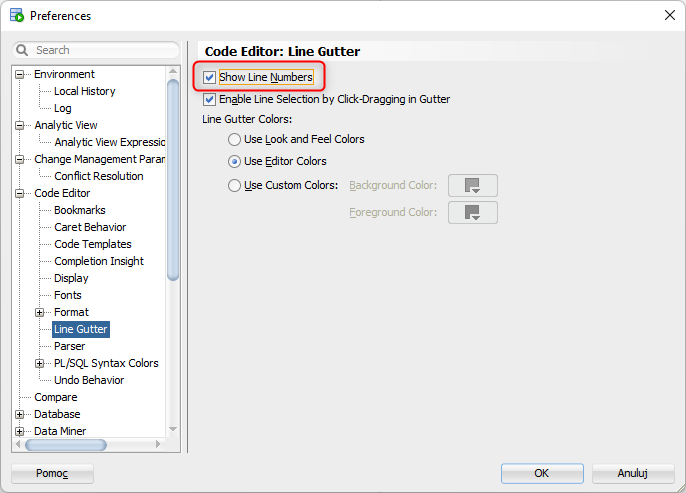Click the Anuluj cancel button
The height and width of the screenshot is (493, 686).
[x=632, y=474]
